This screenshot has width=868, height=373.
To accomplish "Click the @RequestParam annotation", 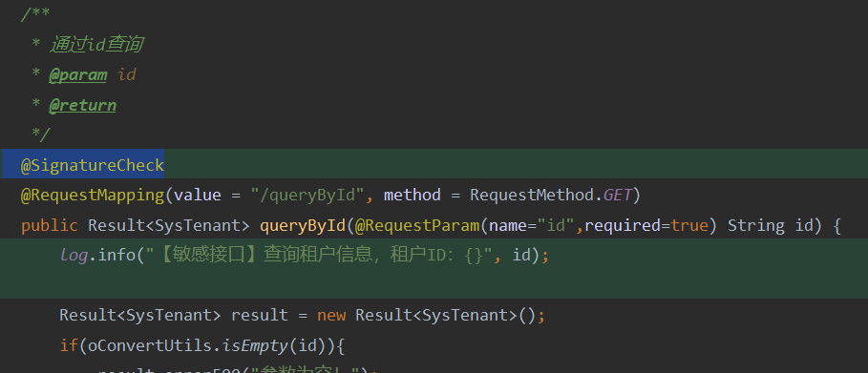I will (x=417, y=225).
